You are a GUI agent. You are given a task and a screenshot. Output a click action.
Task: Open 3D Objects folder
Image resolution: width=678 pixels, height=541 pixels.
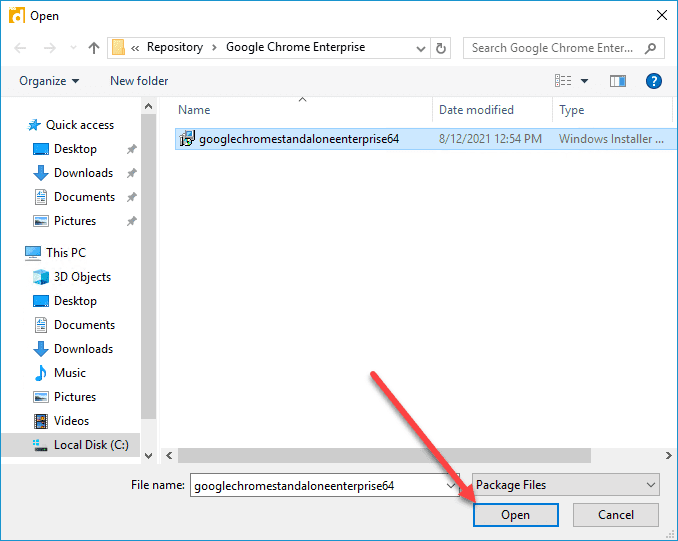pos(72,277)
